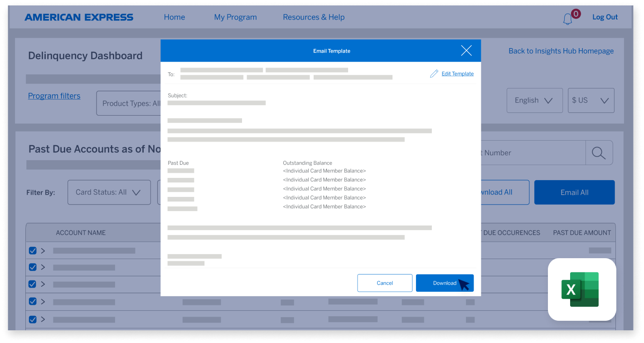Viewport: 644px width, 343px height.
Task: Click the American Express logo
Action: click(x=79, y=17)
